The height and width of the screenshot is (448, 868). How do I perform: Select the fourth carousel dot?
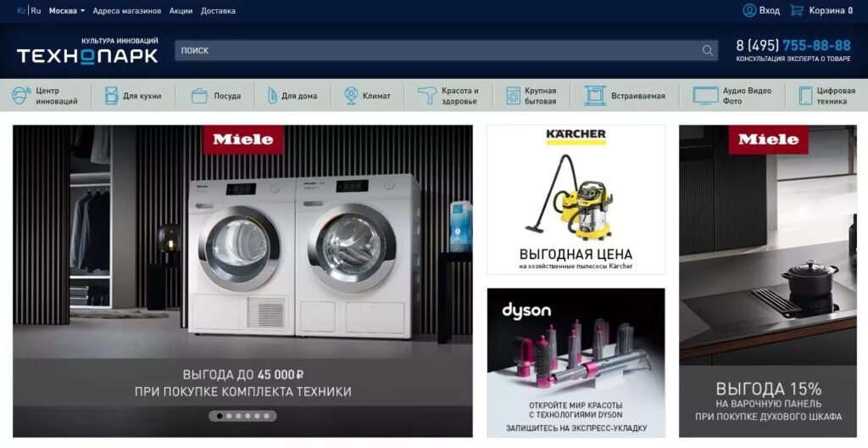[x=248, y=416]
